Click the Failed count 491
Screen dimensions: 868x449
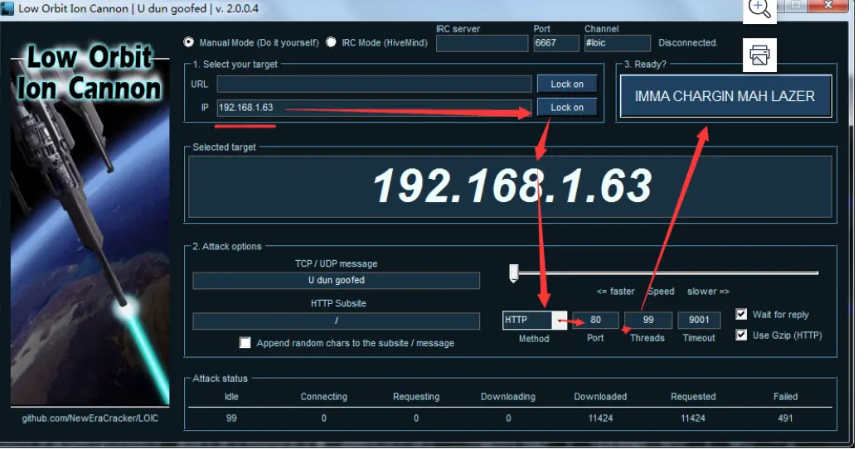coord(785,418)
